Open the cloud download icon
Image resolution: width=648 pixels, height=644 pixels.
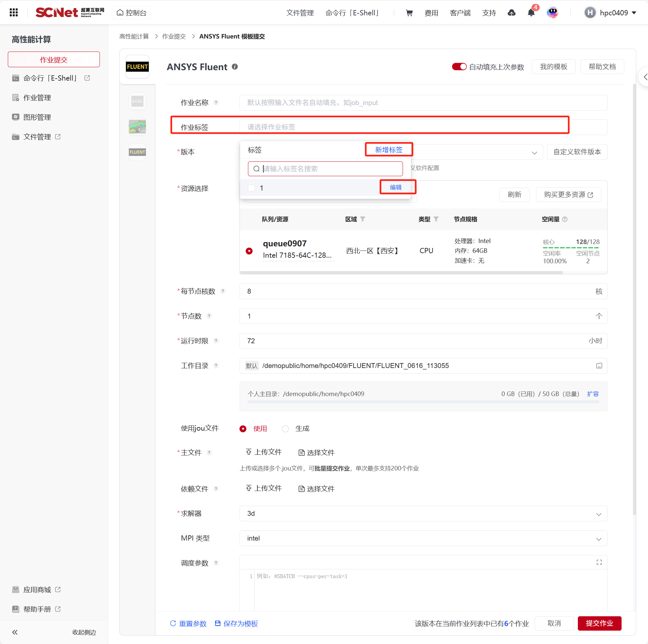click(x=512, y=13)
